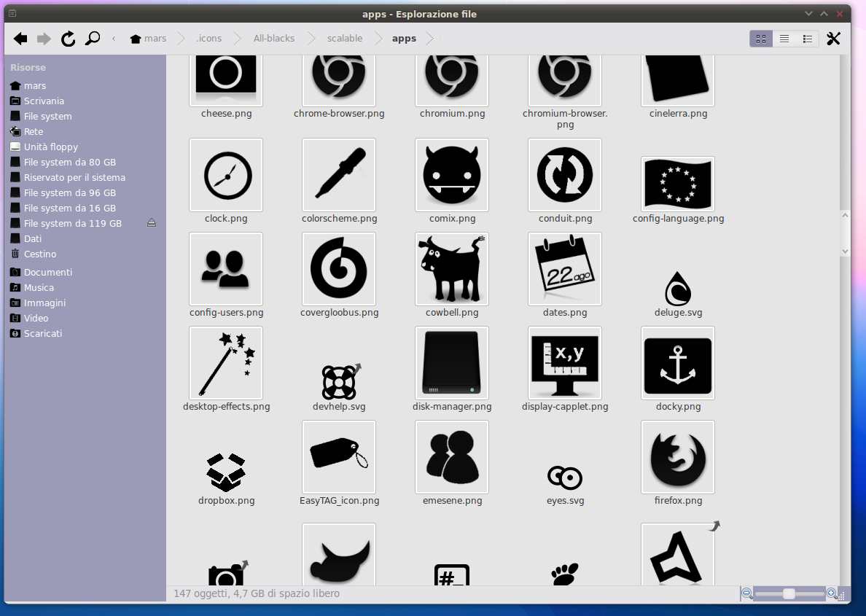866x616 pixels.
Task: Select apps segment in the path bar
Action: pos(404,39)
